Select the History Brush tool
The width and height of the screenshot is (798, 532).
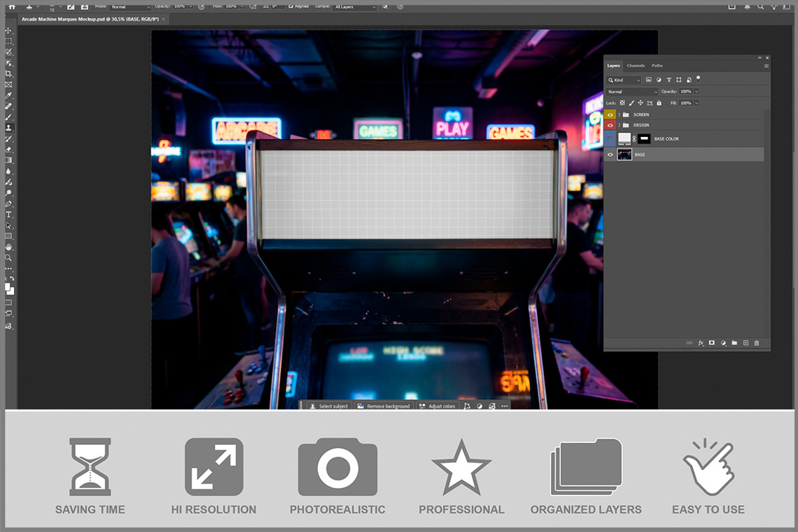[x=9, y=138]
